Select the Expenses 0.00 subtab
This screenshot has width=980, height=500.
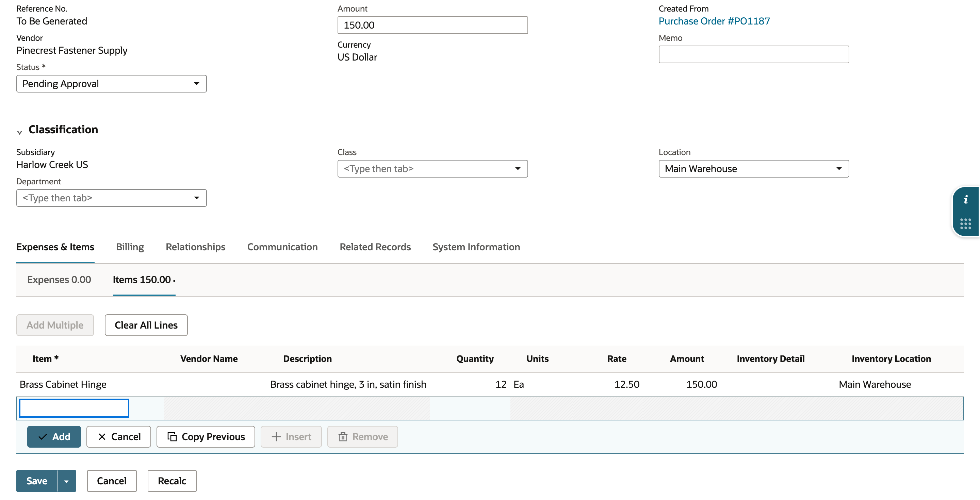tap(59, 280)
